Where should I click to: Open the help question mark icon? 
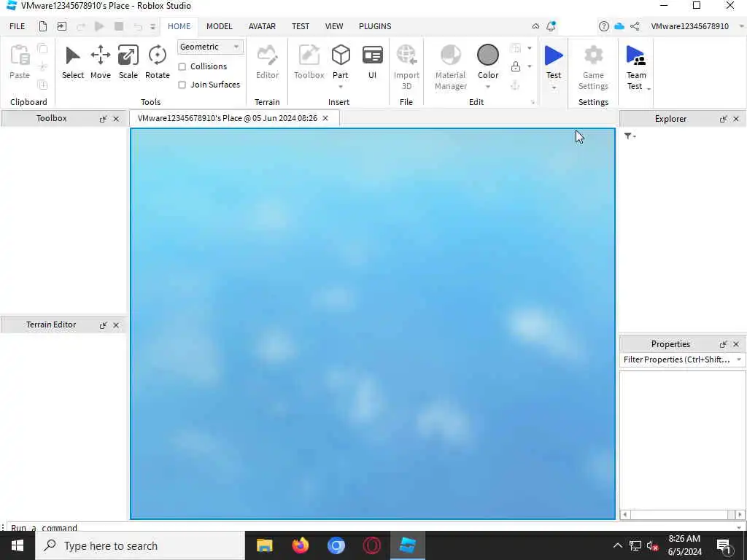[x=603, y=26]
